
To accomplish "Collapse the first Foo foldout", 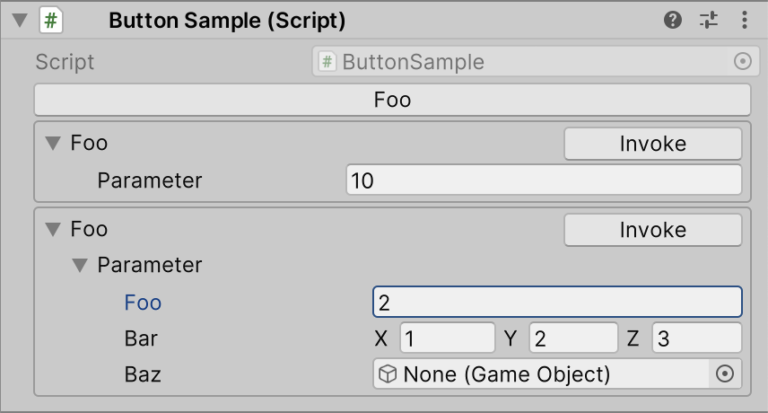I will (53, 144).
